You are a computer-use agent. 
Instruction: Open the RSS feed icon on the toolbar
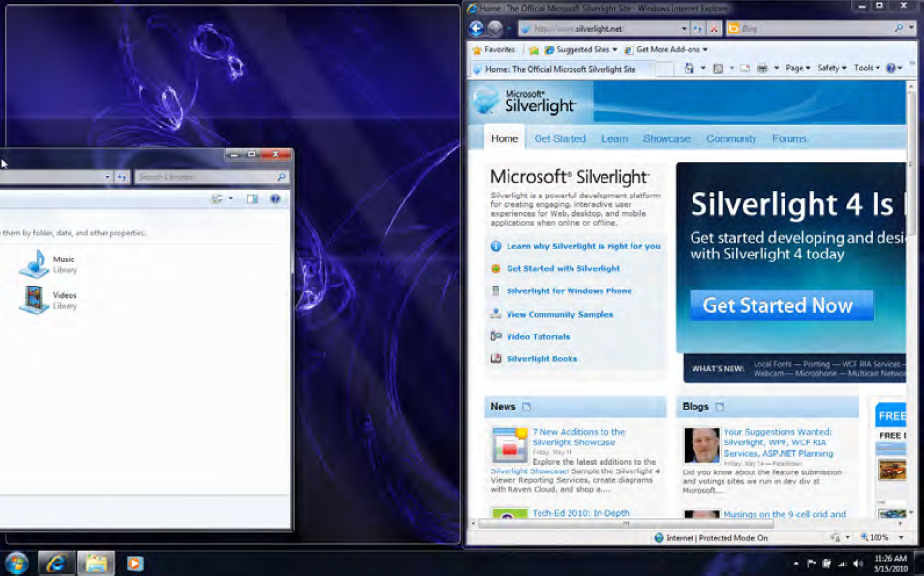(719, 68)
